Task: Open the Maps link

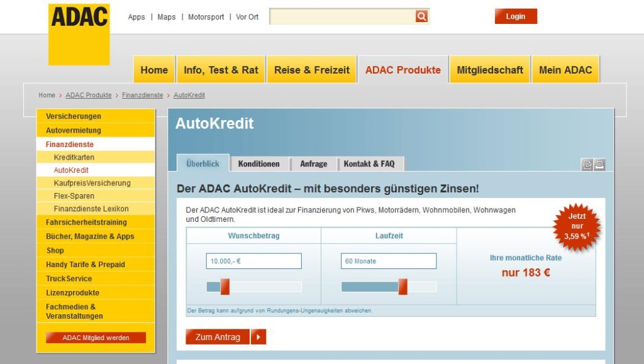Action: pyautogui.click(x=166, y=17)
